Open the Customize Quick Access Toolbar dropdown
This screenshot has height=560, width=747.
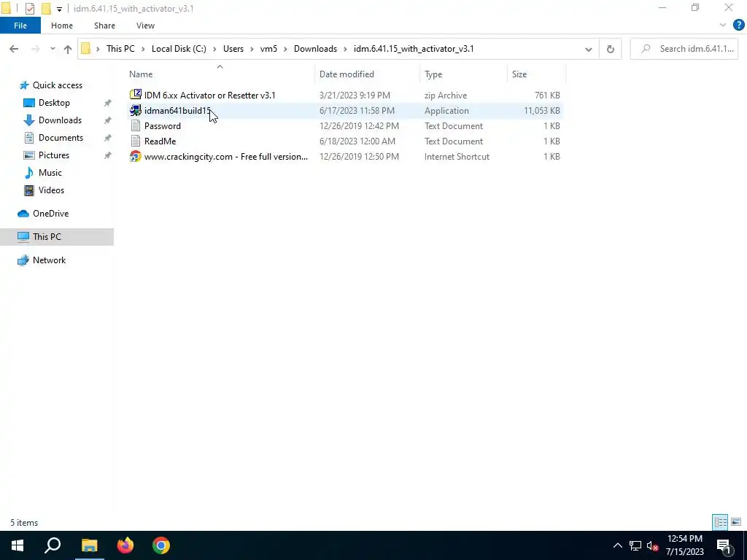point(59,9)
